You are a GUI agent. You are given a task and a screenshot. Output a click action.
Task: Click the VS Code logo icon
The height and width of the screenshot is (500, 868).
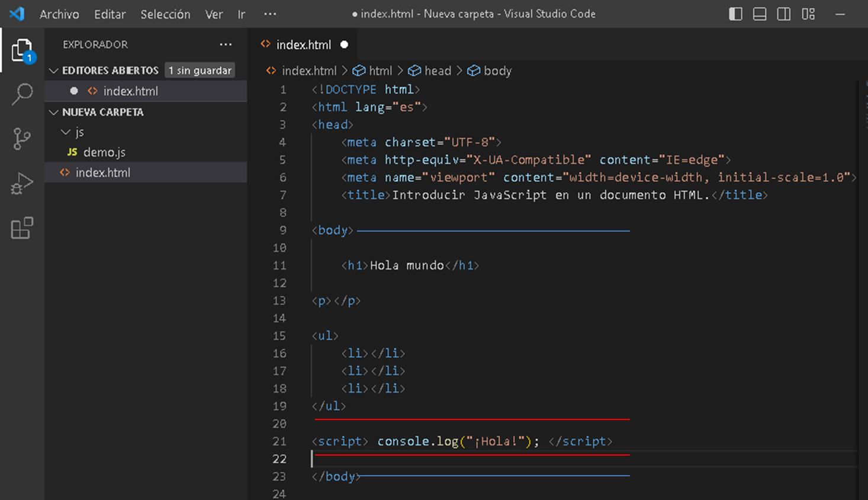[17, 14]
